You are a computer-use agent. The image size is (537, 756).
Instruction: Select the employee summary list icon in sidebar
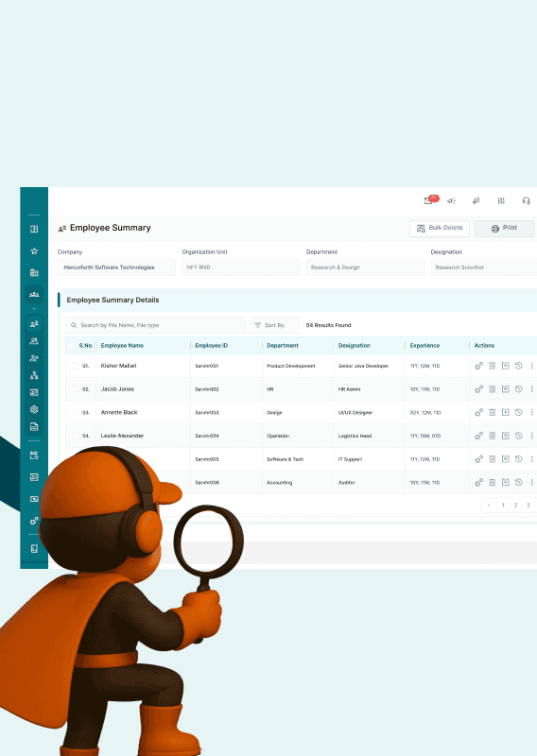pyautogui.click(x=34, y=324)
